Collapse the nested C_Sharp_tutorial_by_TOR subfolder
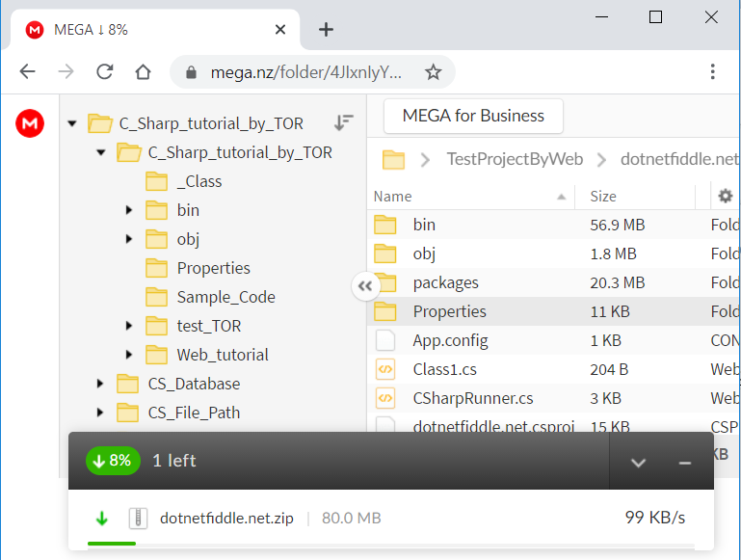Viewport: 741px width, 560px height. [100, 152]
